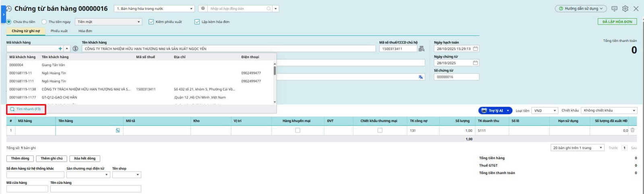Viewport: 644px width, 194px height.
Task: Delete row 1 with the trash icon
Action: [632, 130]
